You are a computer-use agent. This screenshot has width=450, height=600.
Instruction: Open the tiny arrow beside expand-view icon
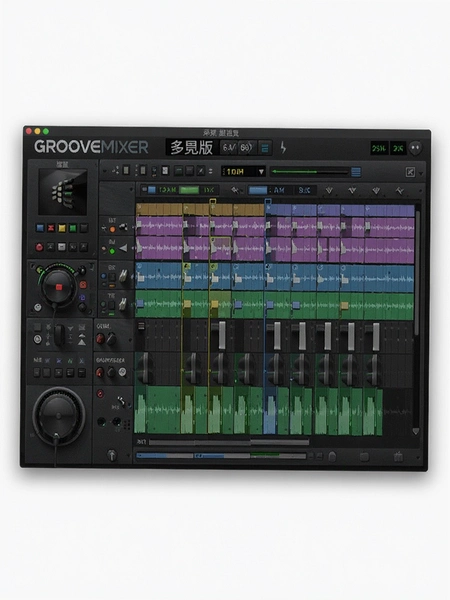[x=420, y=173]
